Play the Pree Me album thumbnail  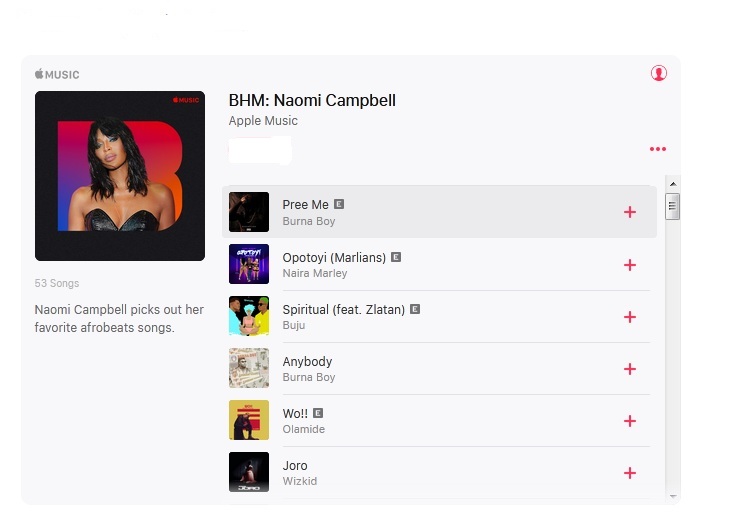249,212
